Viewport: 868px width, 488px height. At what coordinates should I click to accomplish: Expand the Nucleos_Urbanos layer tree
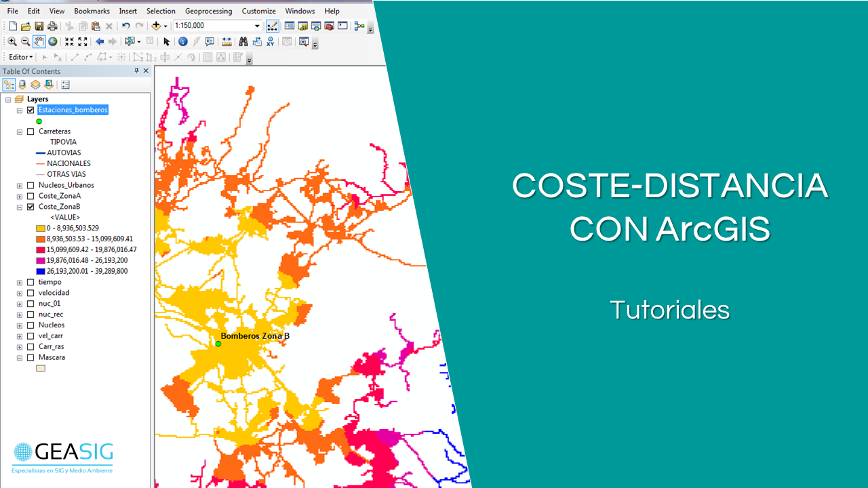(20, 185)
